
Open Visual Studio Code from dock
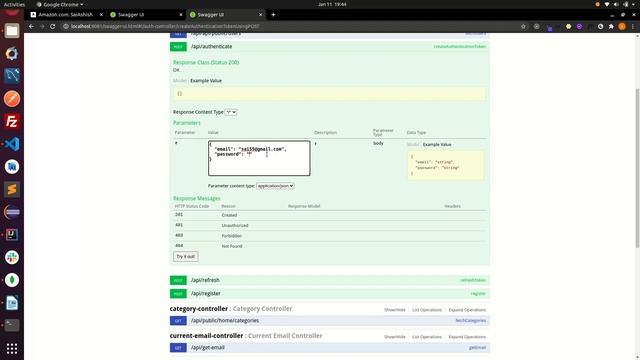12,144
